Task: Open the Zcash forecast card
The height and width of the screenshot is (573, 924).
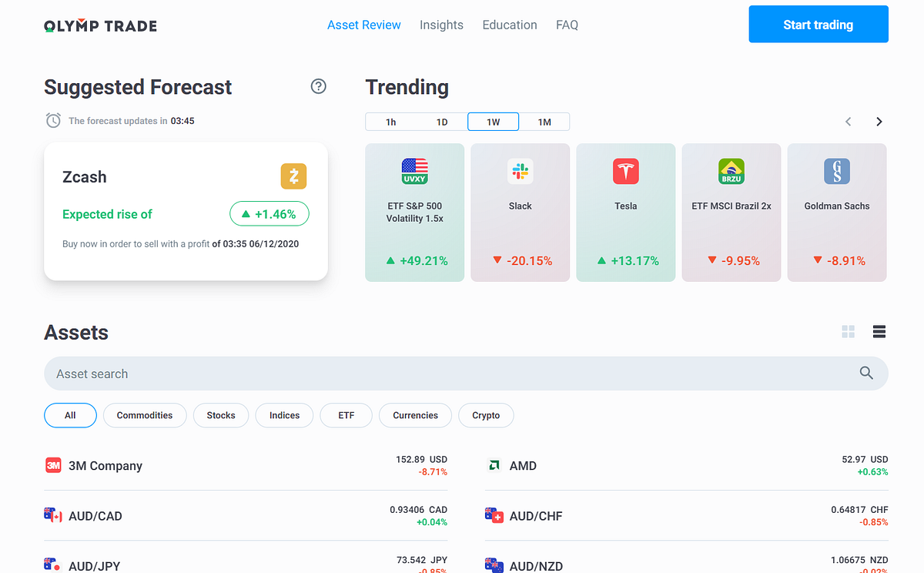Action: (x=186, y=211)
